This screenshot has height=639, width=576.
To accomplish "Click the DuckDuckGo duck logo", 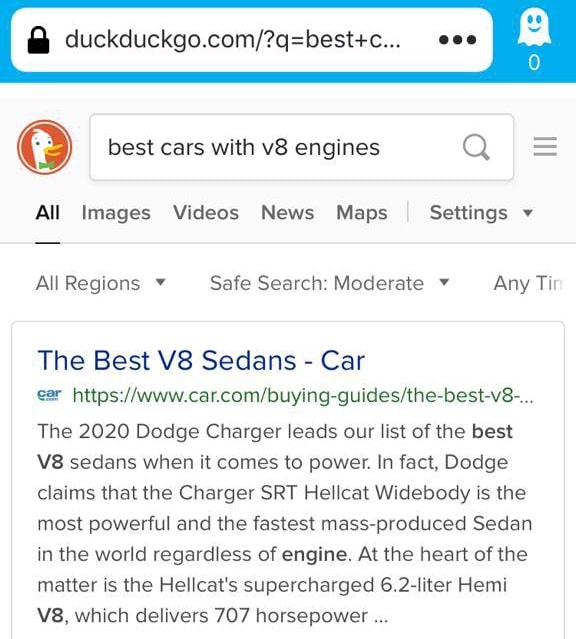I will [44, 147].
